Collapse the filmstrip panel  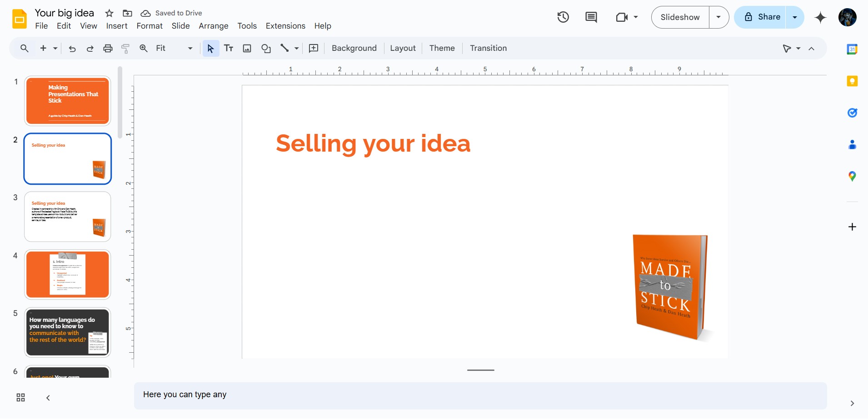click(x=48, y=398)
